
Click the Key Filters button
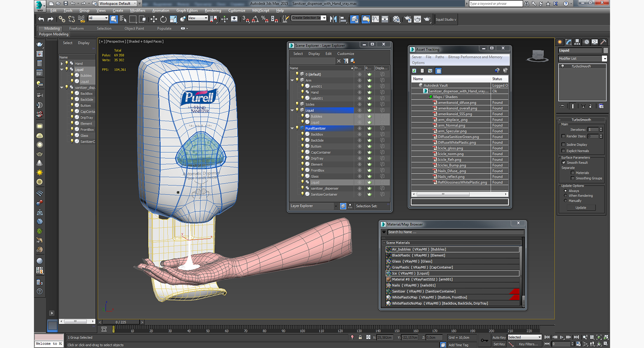click(x=529, y=344)
